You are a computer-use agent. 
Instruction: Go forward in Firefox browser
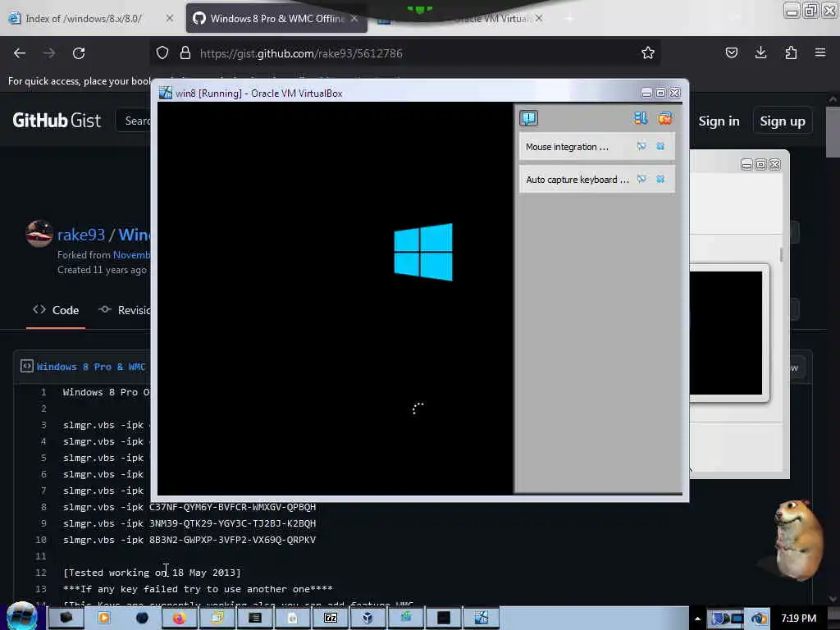tap(49, 53)
